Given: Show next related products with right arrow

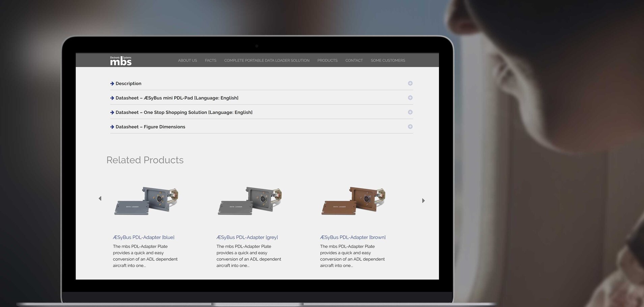Looking at the screenshot, I should tap(423, 201).
